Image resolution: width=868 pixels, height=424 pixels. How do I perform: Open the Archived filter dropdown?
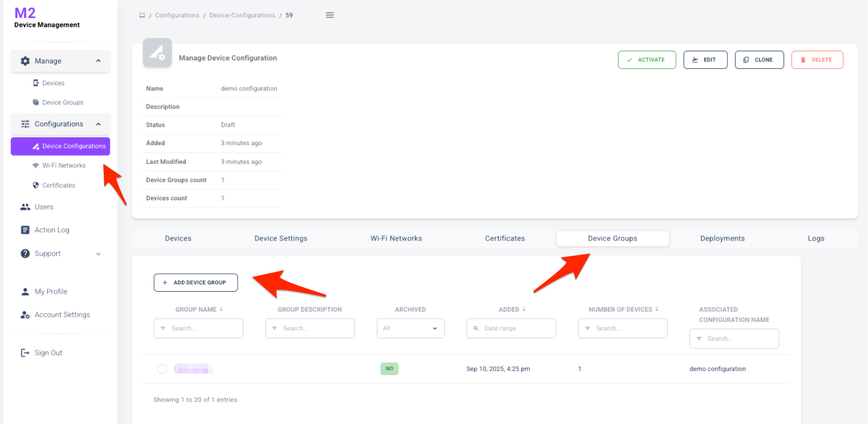pyautogui.click(x=410, y=328)
